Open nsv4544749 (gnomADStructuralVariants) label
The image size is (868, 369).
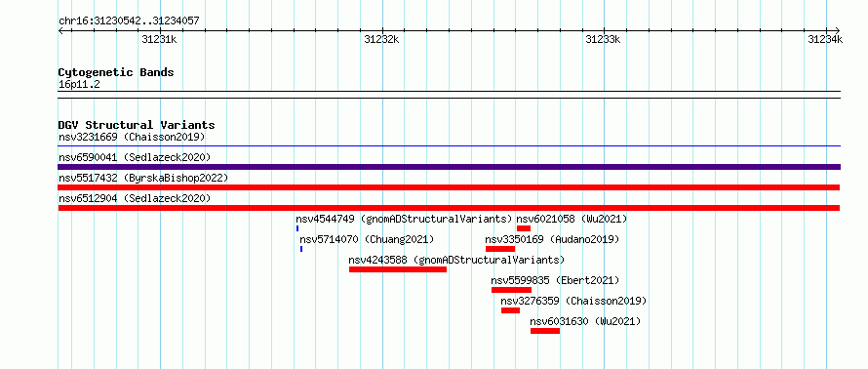tap(404, 219)
